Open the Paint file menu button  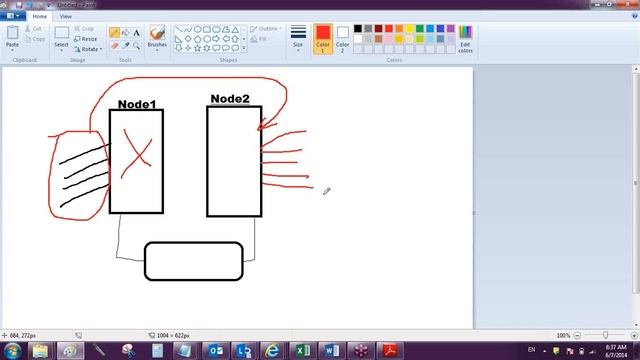coord(13,16)
